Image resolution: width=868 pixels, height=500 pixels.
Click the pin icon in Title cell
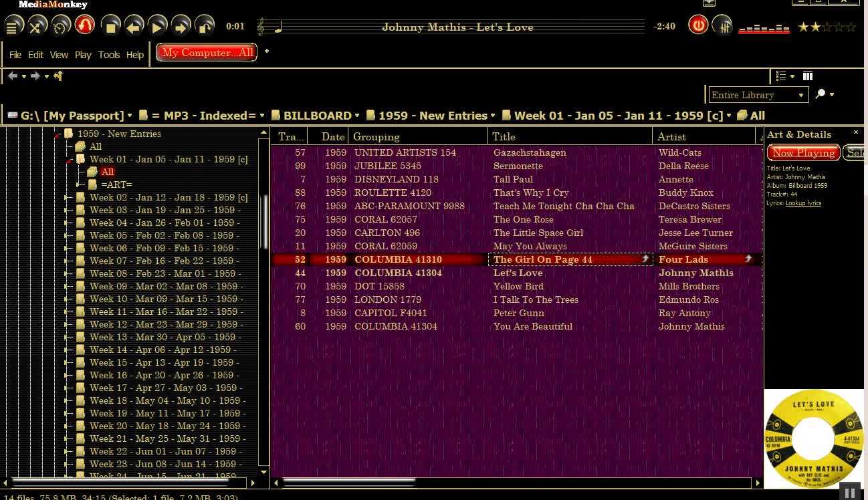point(645,259)
